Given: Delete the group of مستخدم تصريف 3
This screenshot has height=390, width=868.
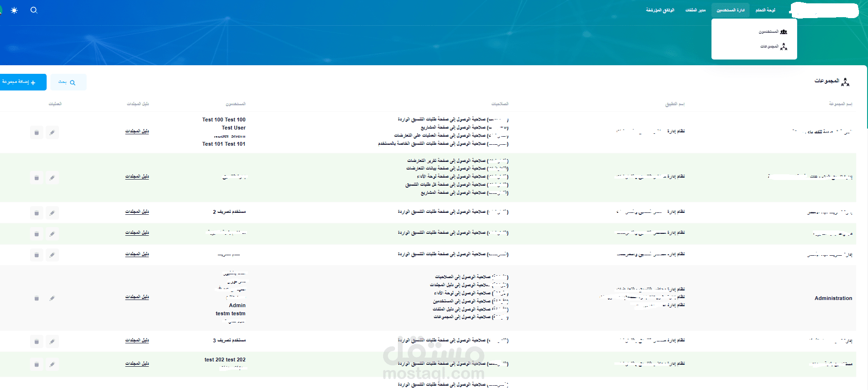Looking at the screenshot, I should 37,341.
